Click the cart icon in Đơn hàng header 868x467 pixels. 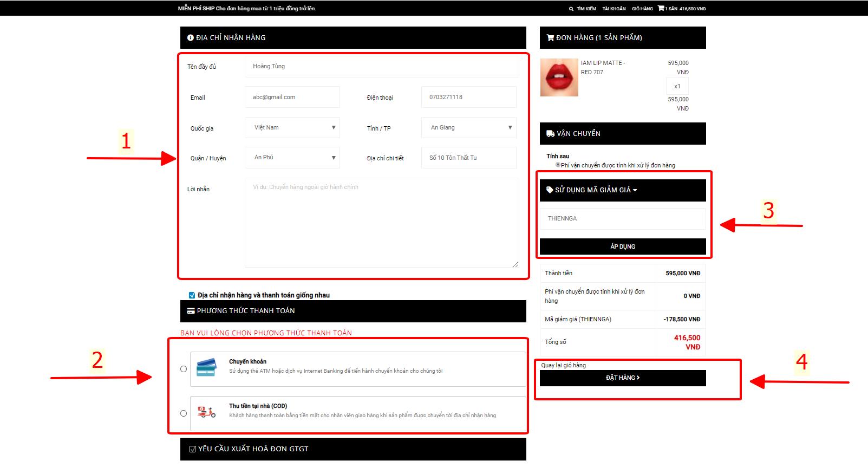[x=550, y=38]
